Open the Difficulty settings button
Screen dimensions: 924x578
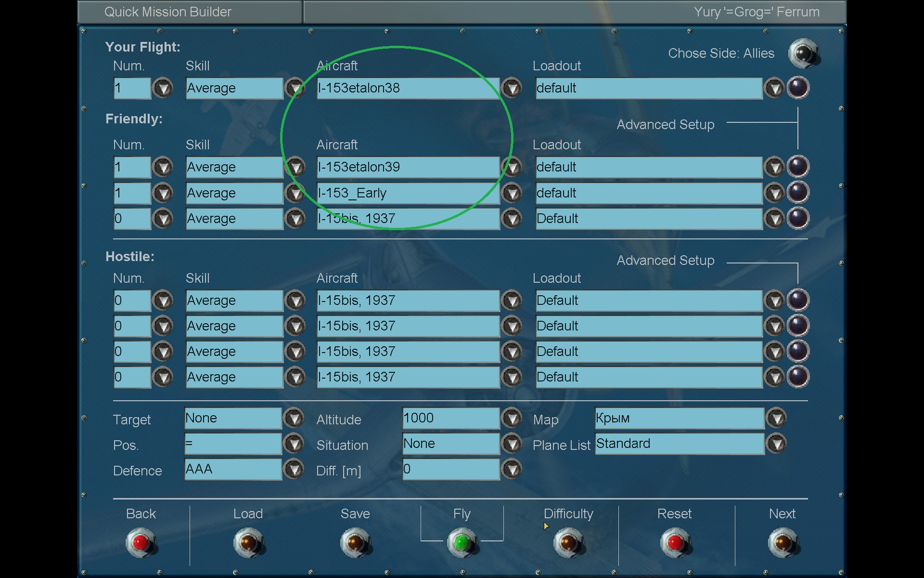click(x=568, y=543)
